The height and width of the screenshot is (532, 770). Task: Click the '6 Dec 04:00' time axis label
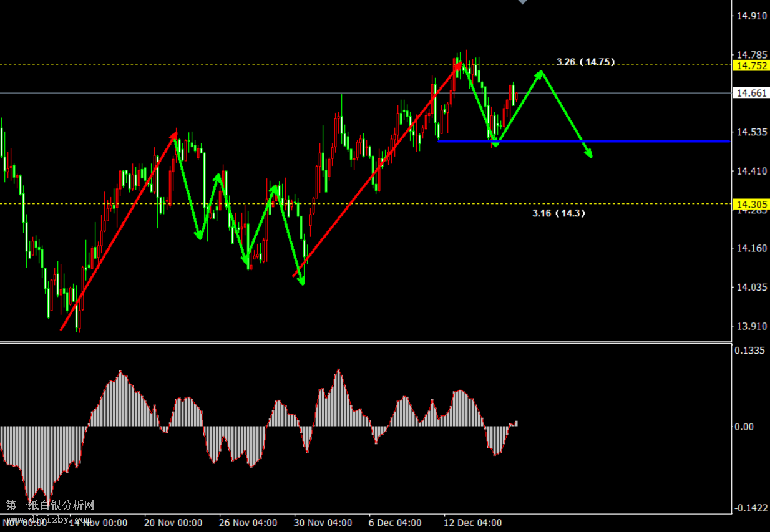click(x=394, y=523)
